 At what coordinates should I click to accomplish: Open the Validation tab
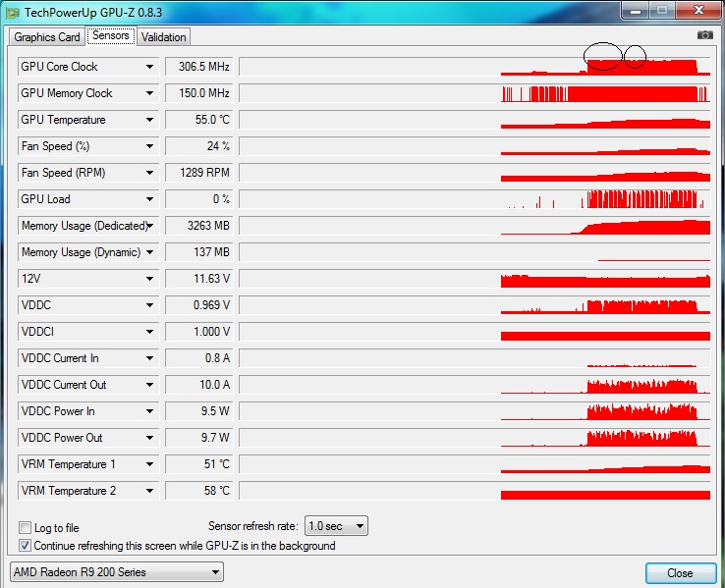pos(164,37)
